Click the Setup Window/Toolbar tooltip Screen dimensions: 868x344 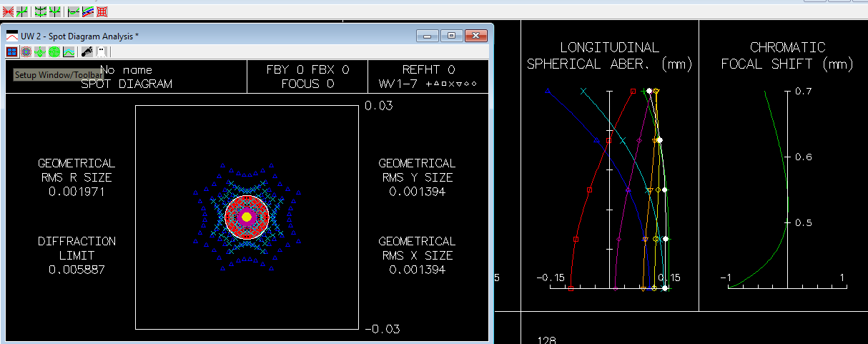[59, 74]
